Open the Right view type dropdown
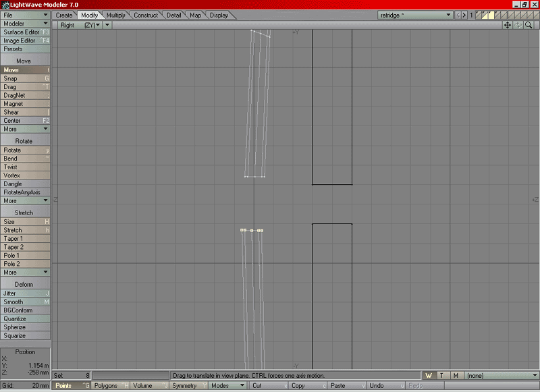Screen dimensions: 540x392 pos(80,25)
